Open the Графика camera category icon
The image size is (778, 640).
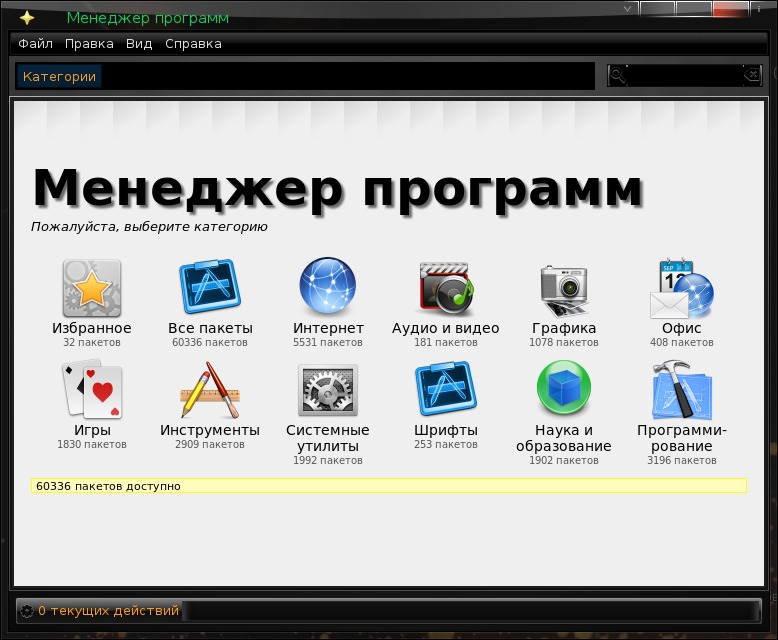[564, 291]
